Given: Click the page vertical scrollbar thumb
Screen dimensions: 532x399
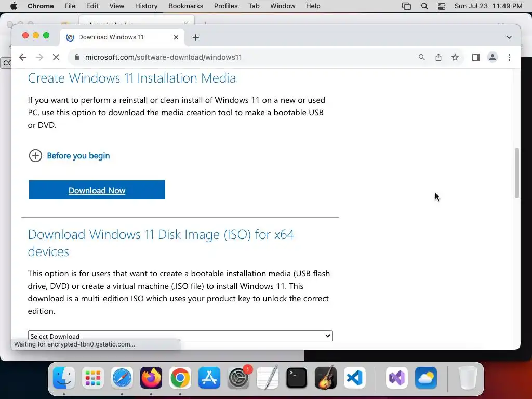Looking at the screenshot, I should pyautogui.click(x=517, y=173).
